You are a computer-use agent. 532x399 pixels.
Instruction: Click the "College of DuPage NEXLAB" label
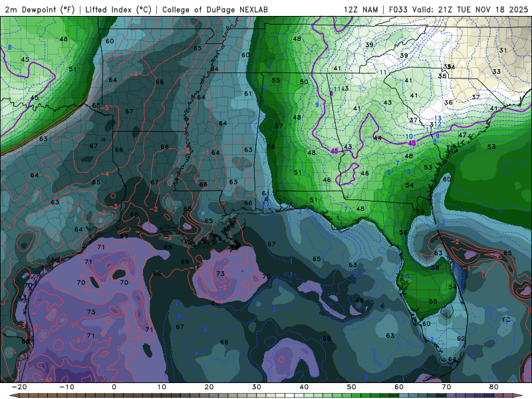click(x=215, y=9)
